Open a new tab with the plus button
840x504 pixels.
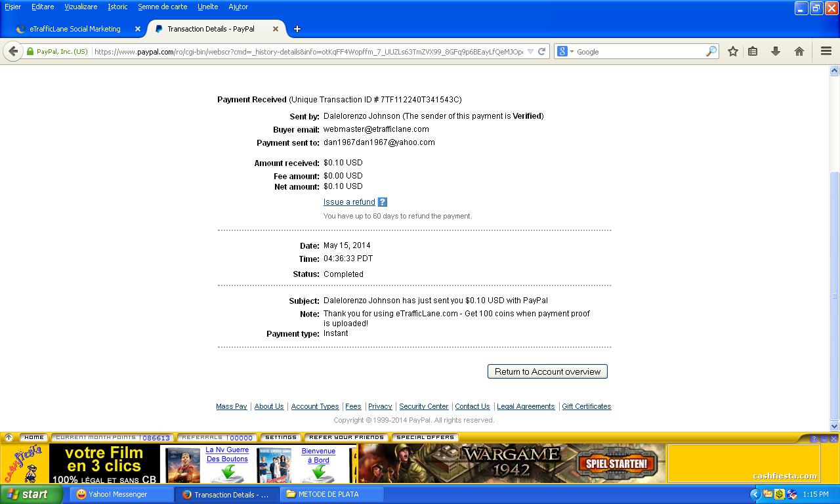coord(297,29)
